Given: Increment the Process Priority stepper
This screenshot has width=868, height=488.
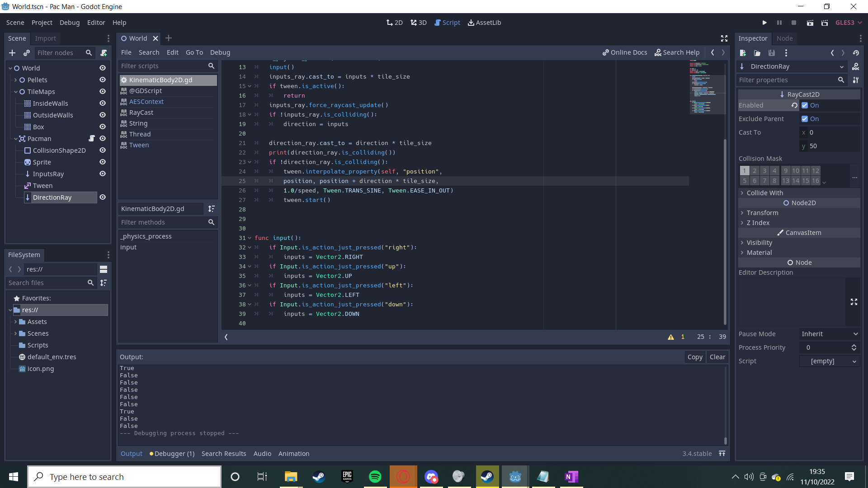Looking at the screenshot, I should (x=854, y=346).
